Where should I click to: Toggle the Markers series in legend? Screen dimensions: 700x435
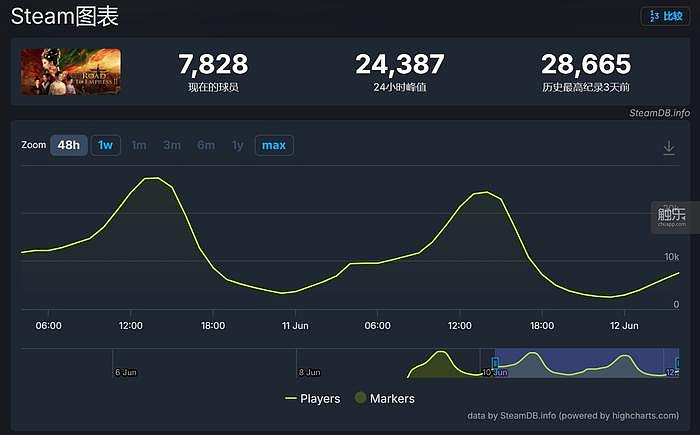pos(385,398)
